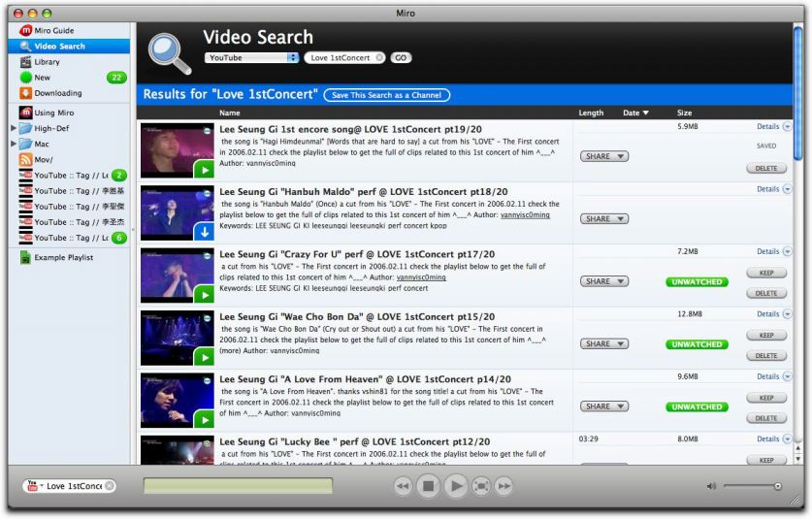Viewport: 812px width, 519px height.
Task: Open SHARE menu for Hanbuh Maldo video
Action: click(604, 219)
